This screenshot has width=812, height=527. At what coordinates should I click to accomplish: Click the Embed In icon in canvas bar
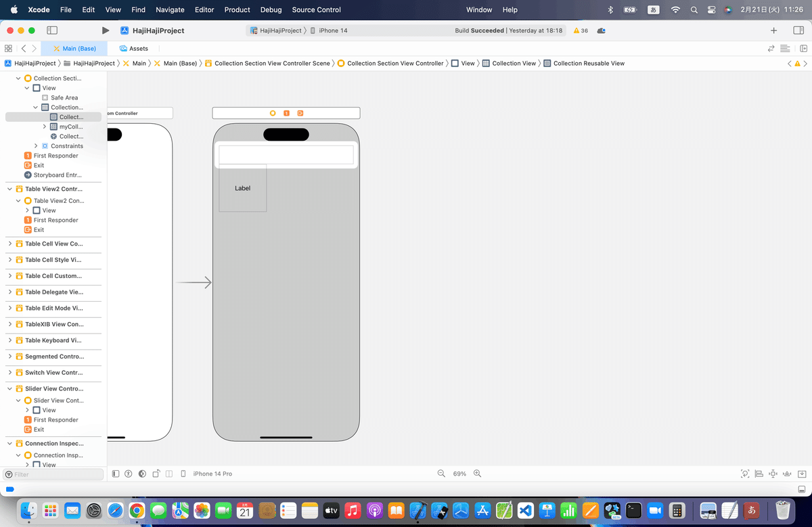click(x=802, y=474)
